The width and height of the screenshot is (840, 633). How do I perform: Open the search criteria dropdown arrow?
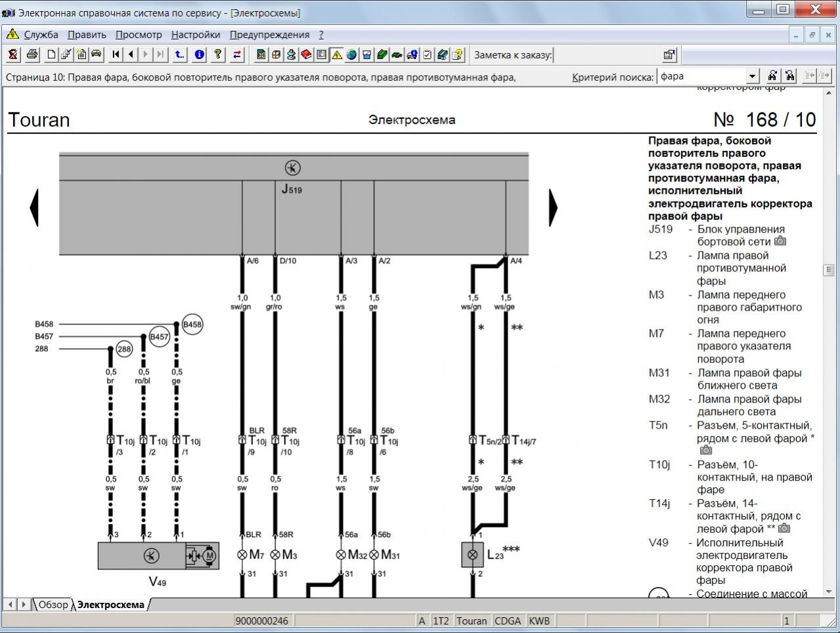pos(753,76)
